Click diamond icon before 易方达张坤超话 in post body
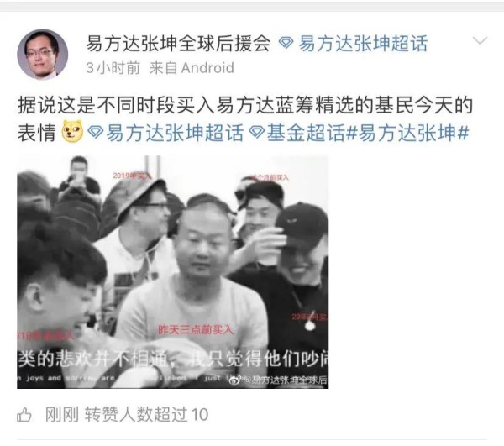The width and height of the screenshot is (504, 446). click(96, 133)
